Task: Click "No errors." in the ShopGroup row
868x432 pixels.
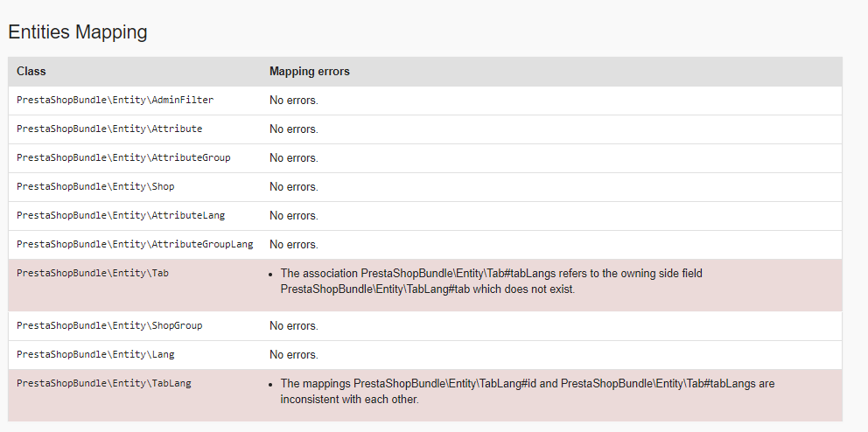Action: (x=293, y=325)
